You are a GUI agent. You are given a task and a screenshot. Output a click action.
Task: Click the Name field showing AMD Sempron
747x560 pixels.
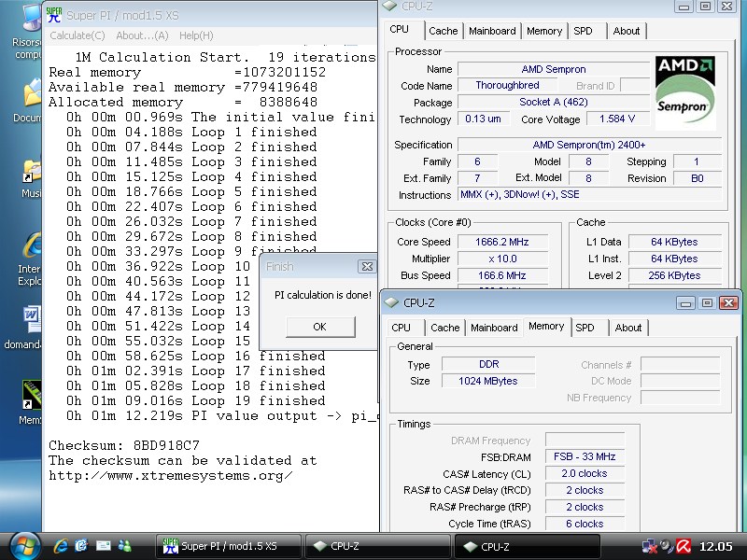(x=554, y=69)
